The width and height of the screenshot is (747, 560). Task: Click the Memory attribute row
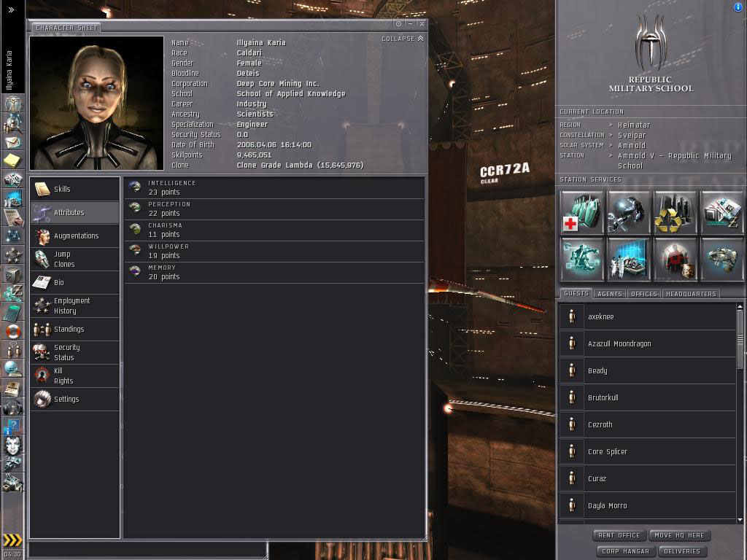274,273
